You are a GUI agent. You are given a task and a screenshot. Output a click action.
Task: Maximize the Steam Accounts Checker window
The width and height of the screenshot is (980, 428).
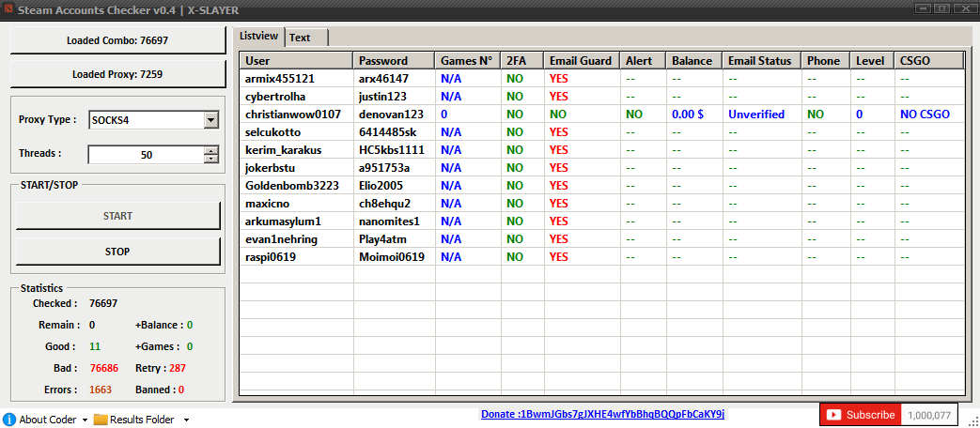[x=941, y=8]
